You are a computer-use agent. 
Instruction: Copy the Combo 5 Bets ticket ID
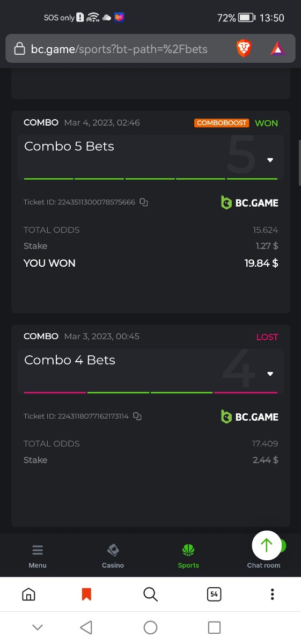point(143,202)
